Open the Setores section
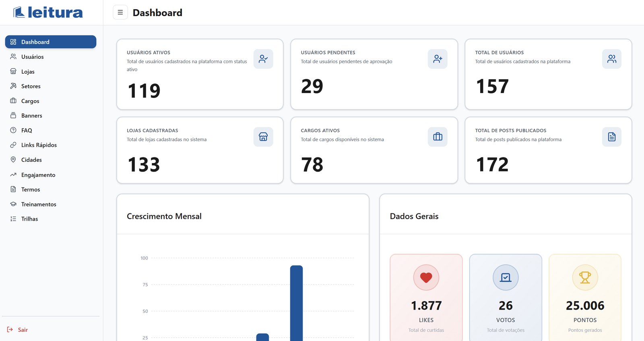This screenshot has height=341, width=644. 51,86
